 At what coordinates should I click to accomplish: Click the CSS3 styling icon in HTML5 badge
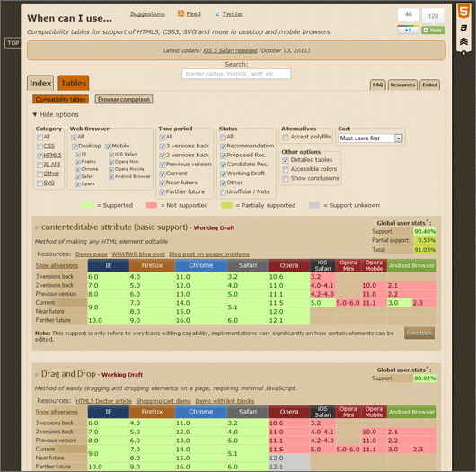(463, 28)
